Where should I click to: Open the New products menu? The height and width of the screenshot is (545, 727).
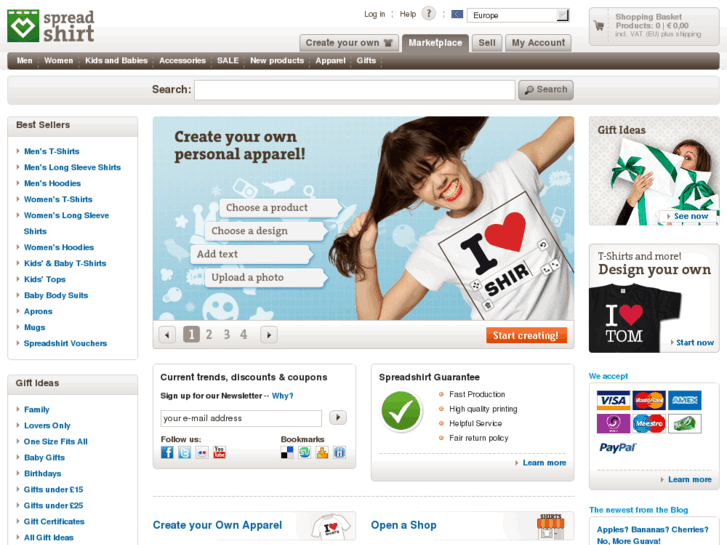[x=277, y=60]
